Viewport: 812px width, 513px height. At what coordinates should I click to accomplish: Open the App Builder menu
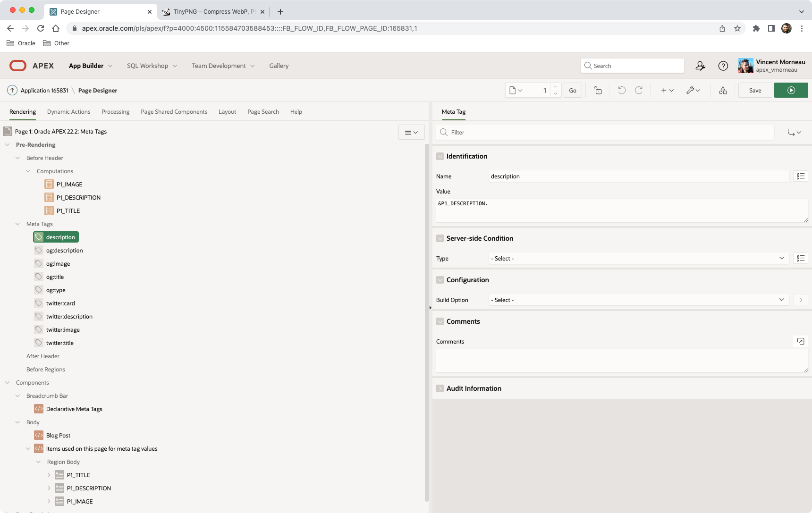(x=91, y=66)
